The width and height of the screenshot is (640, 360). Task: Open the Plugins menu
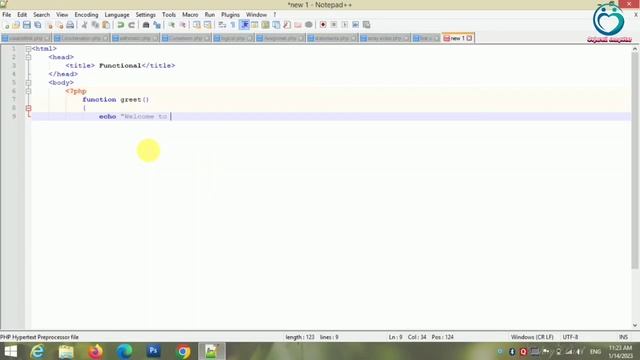click(230, 15)
